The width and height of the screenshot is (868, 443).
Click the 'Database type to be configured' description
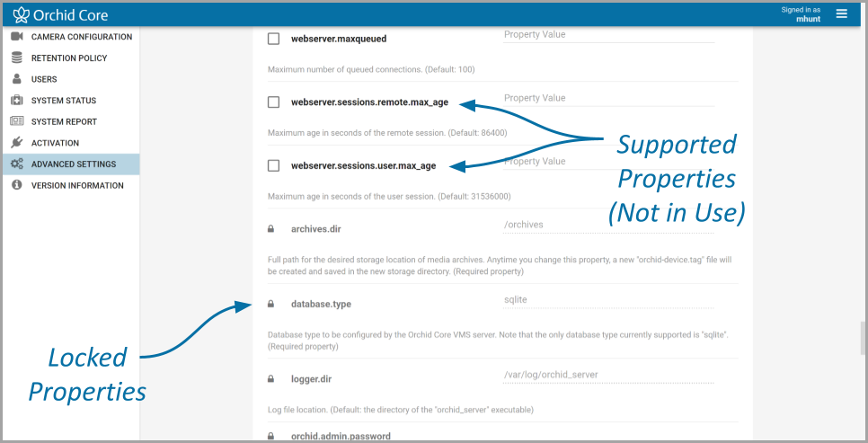point(498,341)
